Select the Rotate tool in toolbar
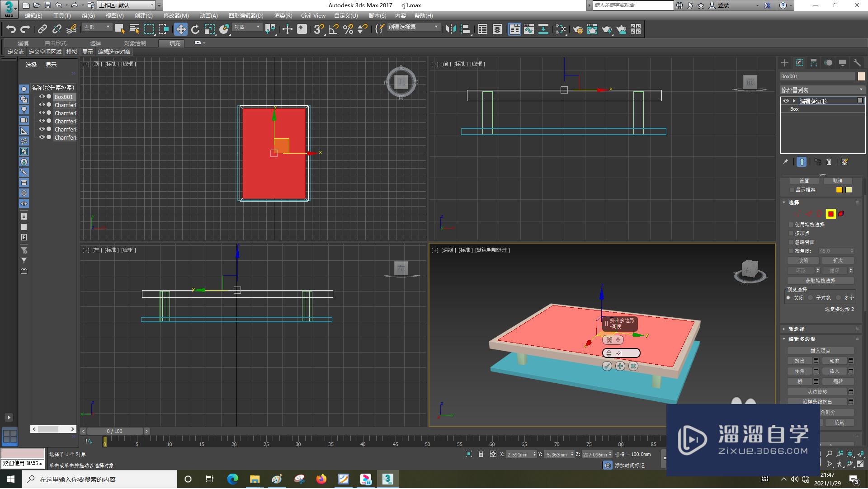Screen dimensions: 868x489 point(195,29)
